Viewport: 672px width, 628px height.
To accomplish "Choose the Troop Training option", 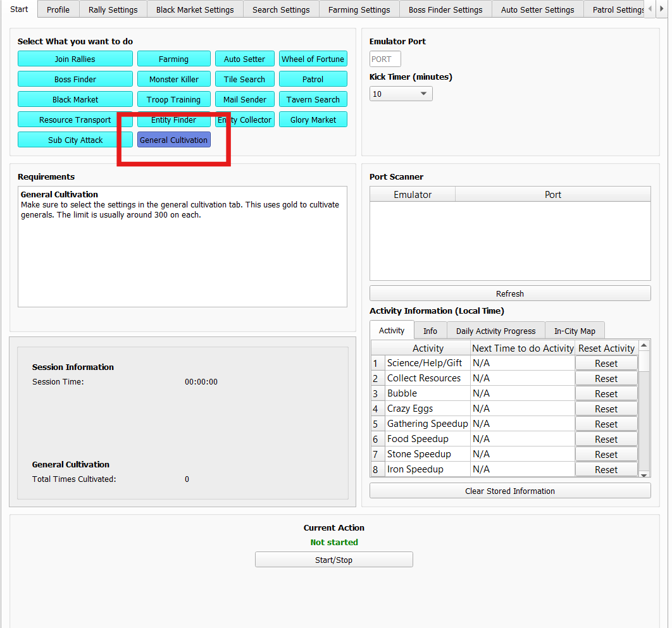I will pyautogui.click(x=173, y=99).
